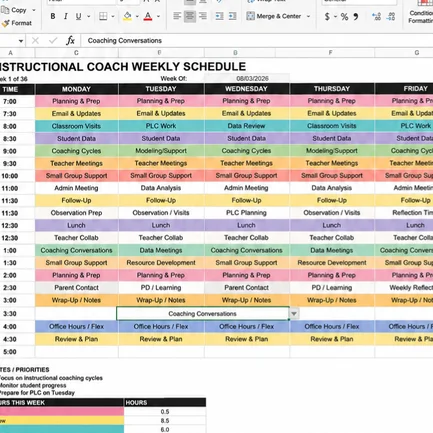The height and width of the screenshot is (433, 433).
Task: Toggle Italic formatting
Action: pos(66,16)
